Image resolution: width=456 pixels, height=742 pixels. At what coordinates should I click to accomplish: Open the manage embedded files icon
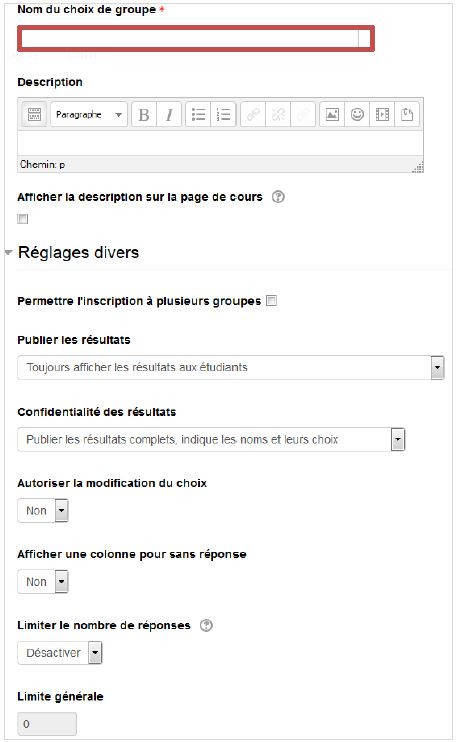407,115
